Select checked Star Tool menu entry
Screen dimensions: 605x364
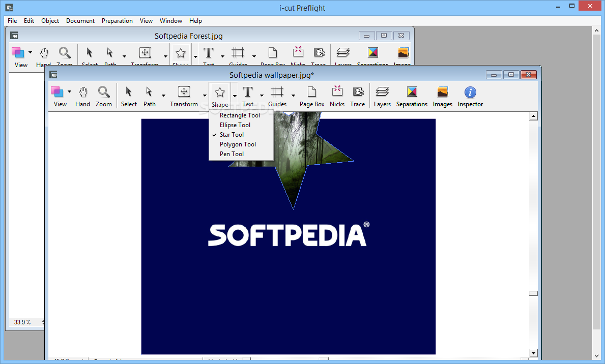coord(241,135)
